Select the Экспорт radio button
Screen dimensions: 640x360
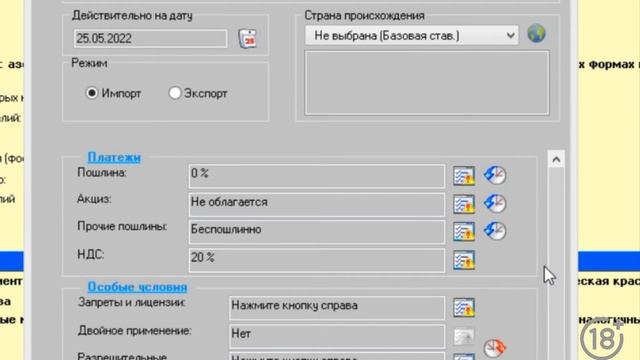[175, 93]
